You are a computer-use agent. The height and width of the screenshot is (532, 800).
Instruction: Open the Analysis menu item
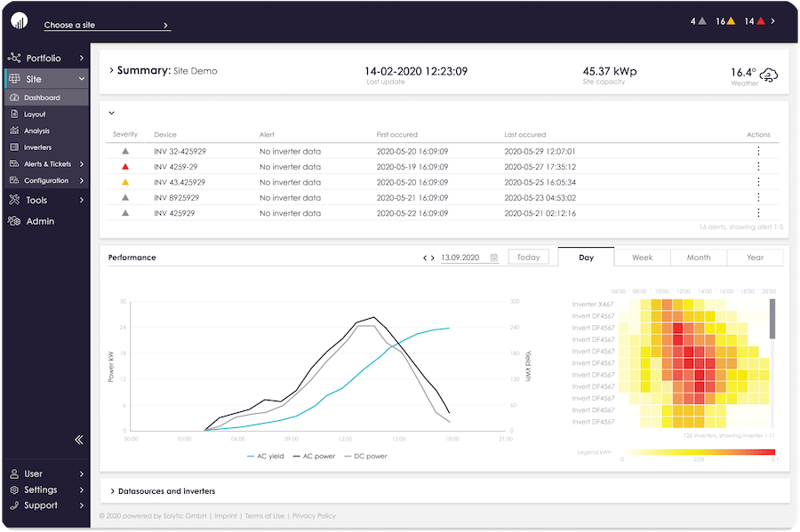tap(46, 131)
